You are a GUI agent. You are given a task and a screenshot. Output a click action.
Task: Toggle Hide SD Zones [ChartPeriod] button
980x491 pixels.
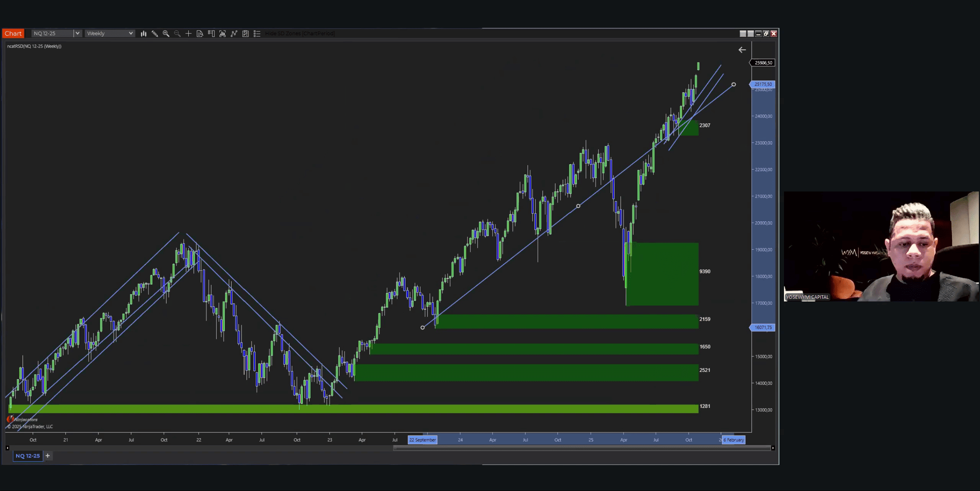tap(300, 33)
